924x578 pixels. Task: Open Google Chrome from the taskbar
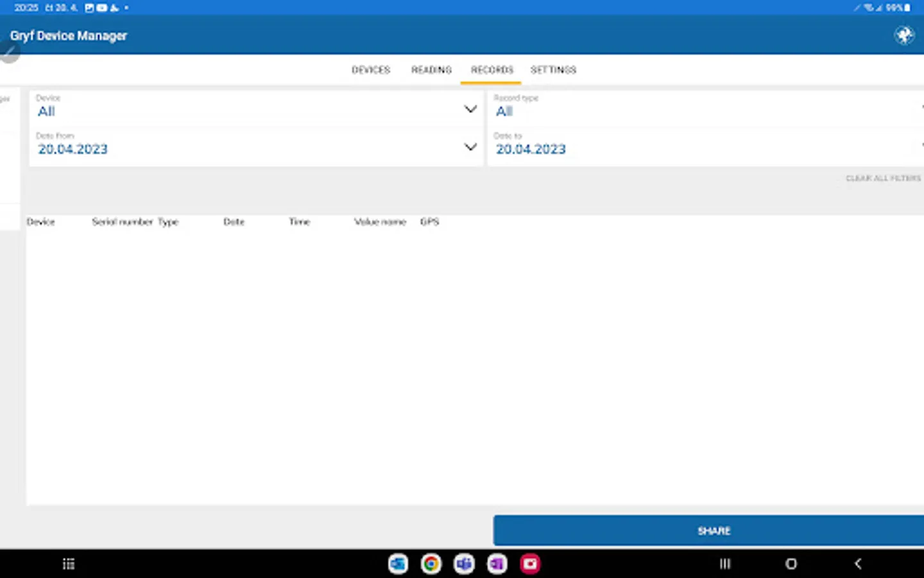[x=431, y=564]
